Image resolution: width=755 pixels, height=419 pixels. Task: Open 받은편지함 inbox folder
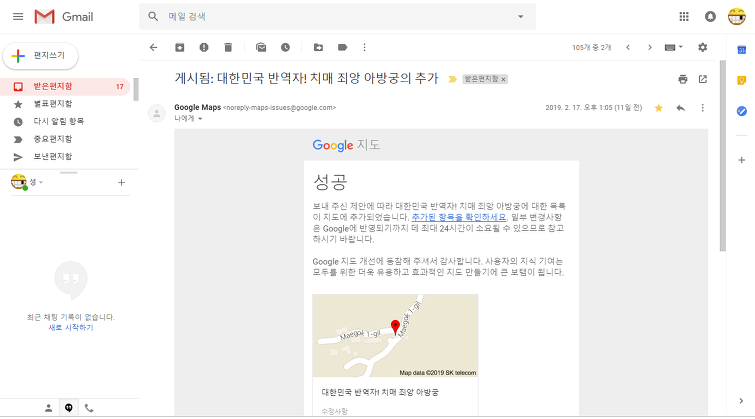coord(65,87)
